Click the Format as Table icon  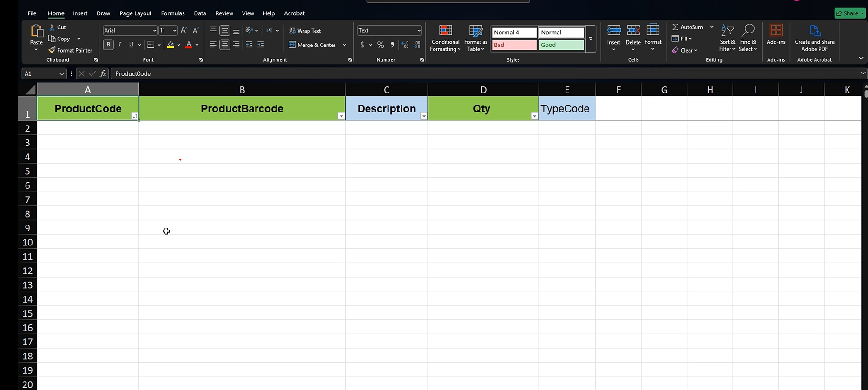click(475, 31)
